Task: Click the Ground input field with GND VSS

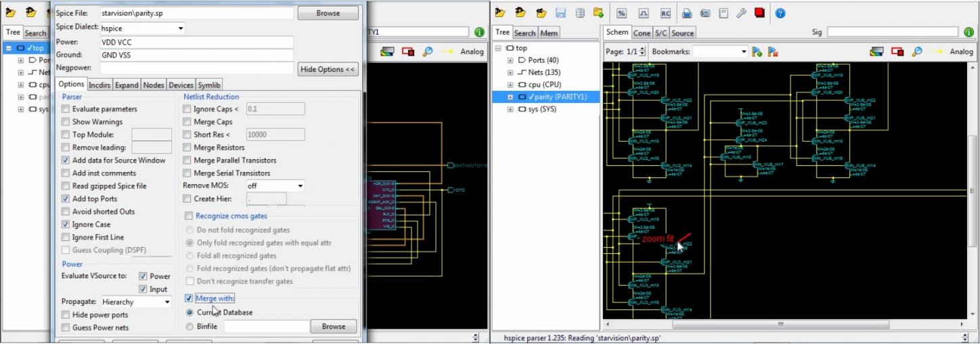Action: (x=196, y=55)
